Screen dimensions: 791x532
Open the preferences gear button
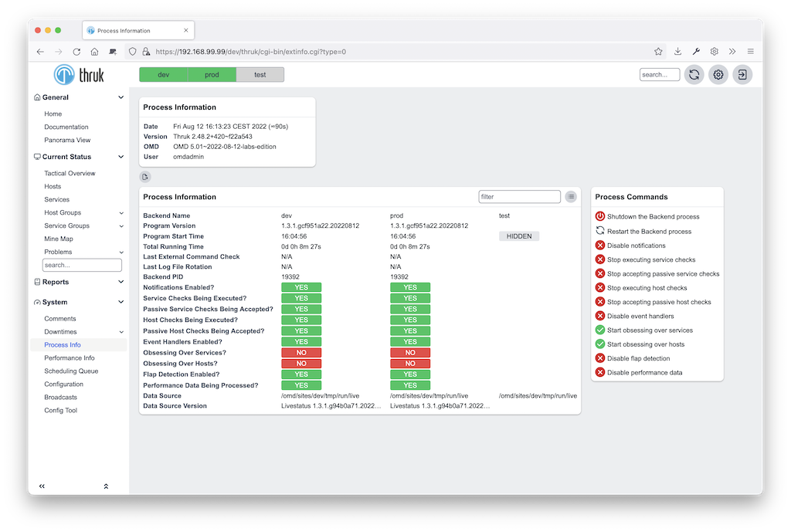(718, 75)
